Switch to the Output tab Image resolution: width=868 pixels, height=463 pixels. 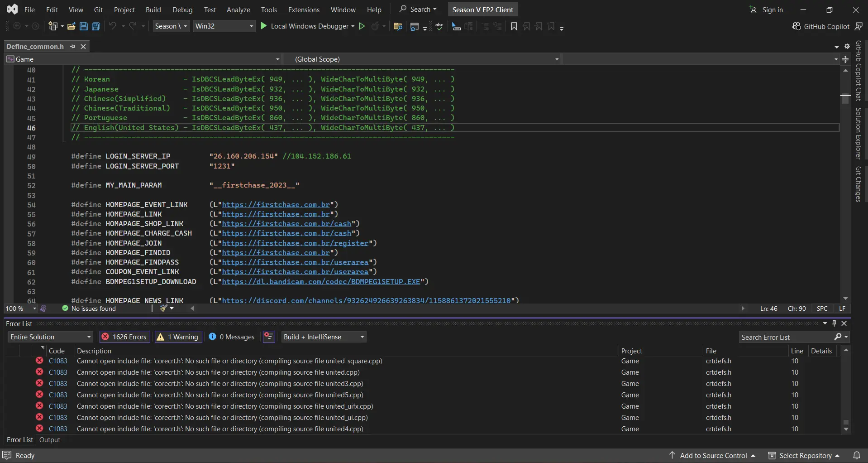pos(50,439)
